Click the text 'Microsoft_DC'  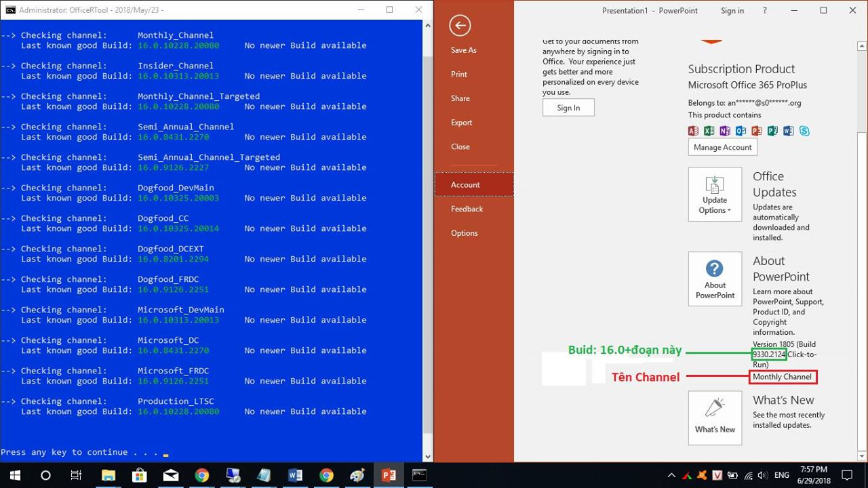click(x=168, y=340)
